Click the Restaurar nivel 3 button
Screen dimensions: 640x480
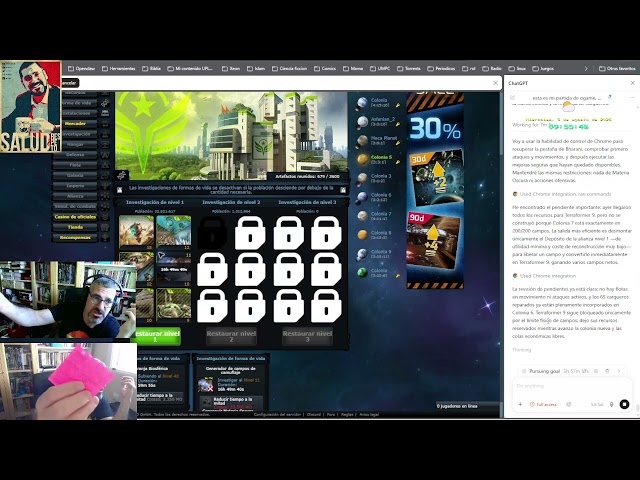307,336
